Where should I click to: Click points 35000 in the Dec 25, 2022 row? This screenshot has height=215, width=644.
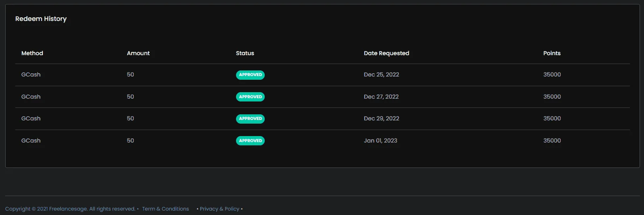[552, 74]
